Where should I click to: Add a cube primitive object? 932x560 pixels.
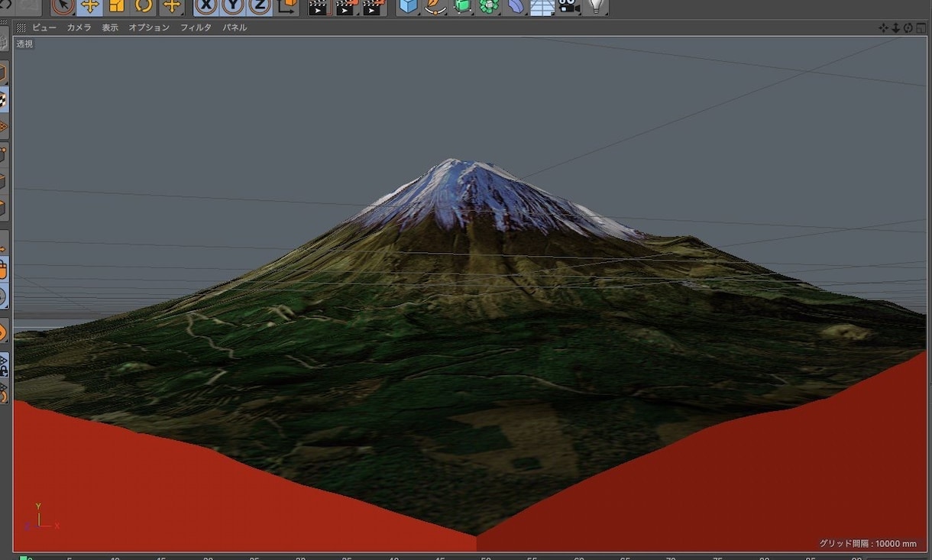[409, 6]
